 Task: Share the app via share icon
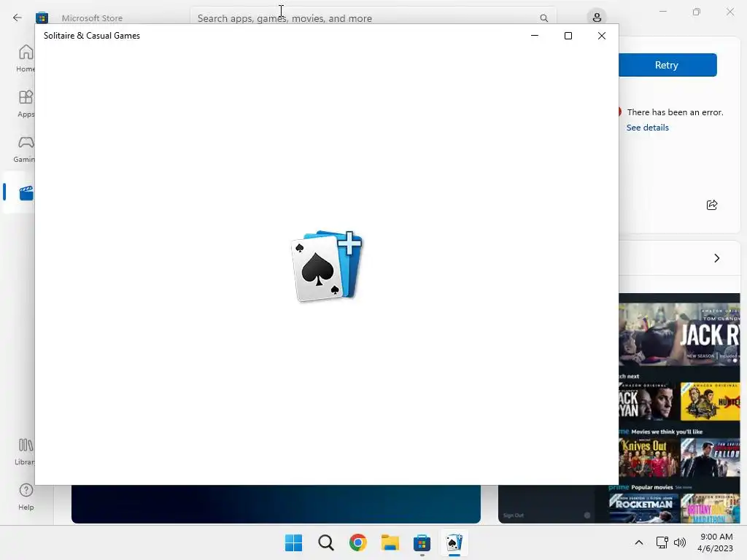coord(712,205)
